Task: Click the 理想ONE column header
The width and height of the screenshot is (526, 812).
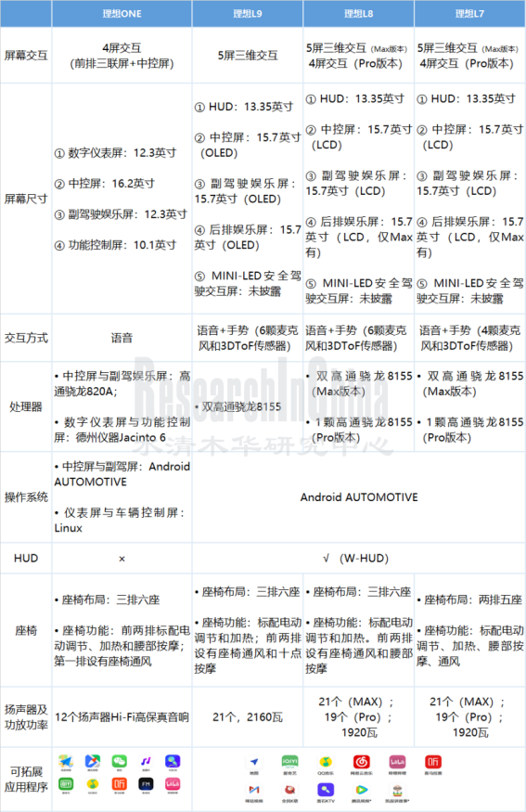Action: (x=122, y=14)
